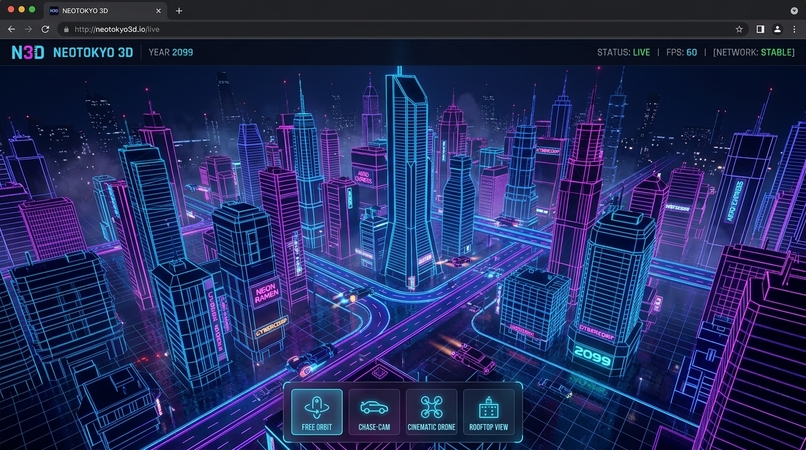
Task: Open the tab search dropdown arrow
Action: pyautogui.click(x=794, y=10)
